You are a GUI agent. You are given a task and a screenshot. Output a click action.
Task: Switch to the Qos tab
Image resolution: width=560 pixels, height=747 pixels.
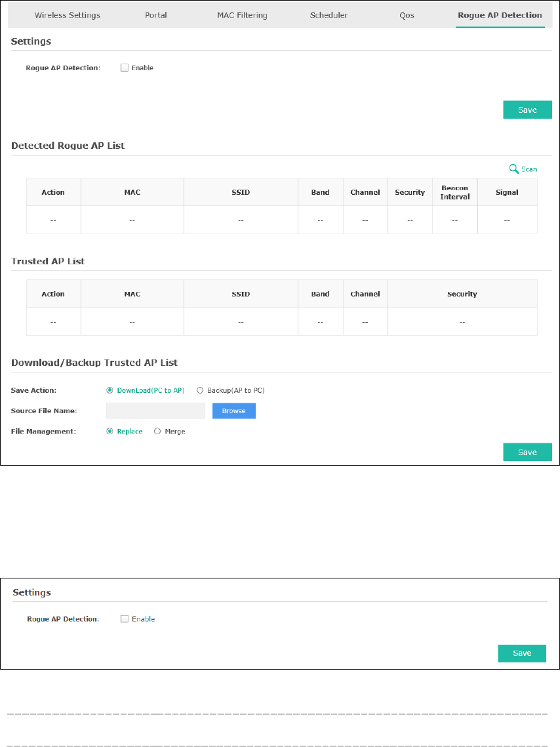(407, 15)
